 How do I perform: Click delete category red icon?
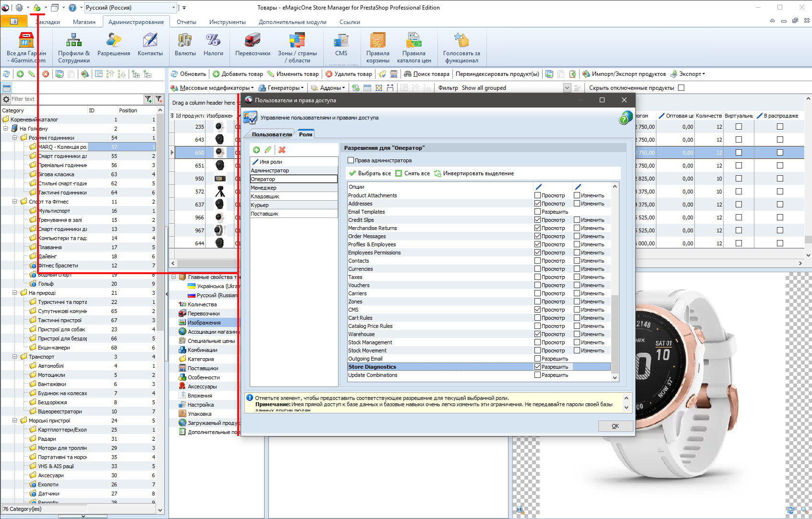[46, 74]
